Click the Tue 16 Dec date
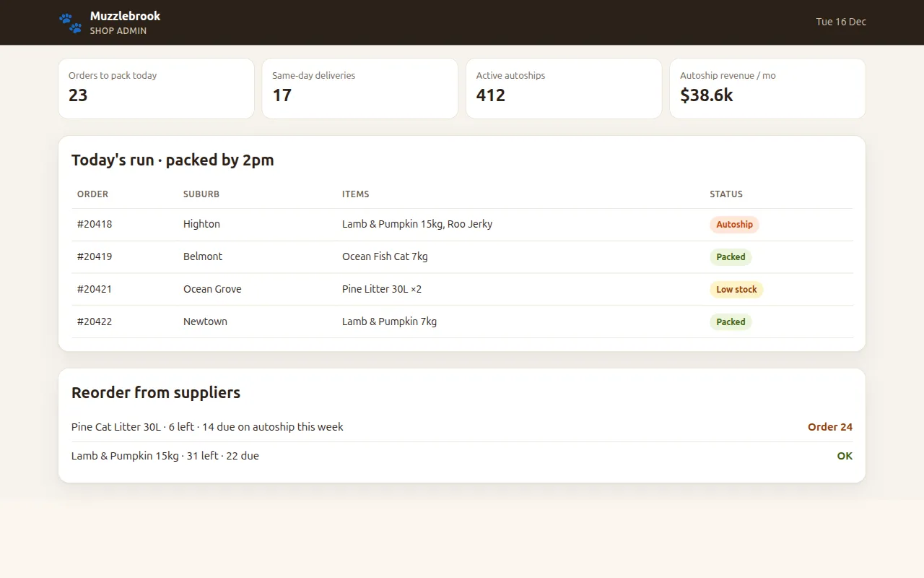The width and height of the screenshot is (924, 578). [841, 22]
